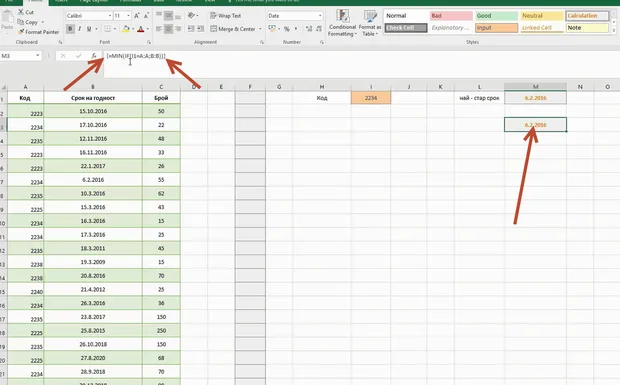Click Decrease Decimal icon
The width and height of the screenshot is (620, 385).
[318, 29]
